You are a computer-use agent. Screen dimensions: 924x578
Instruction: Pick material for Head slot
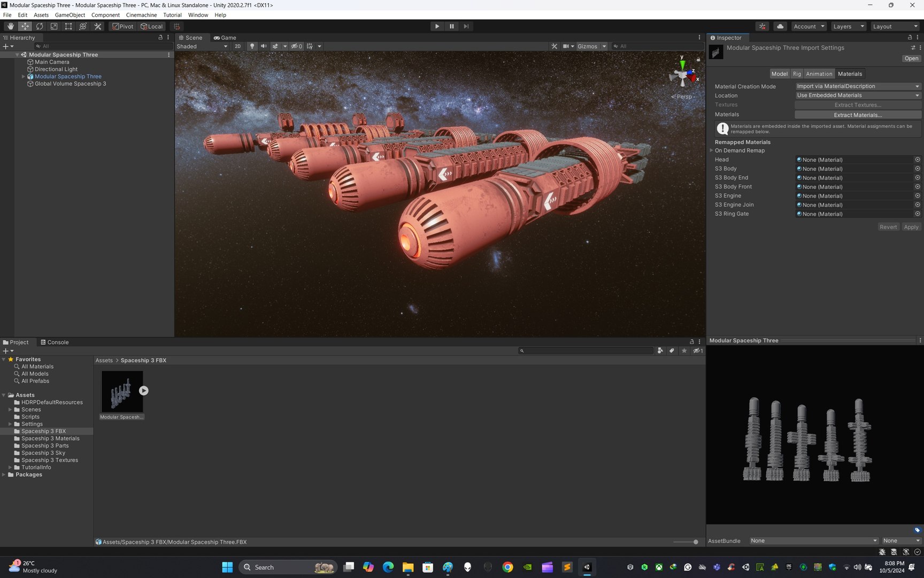click(x=918, y=159)
